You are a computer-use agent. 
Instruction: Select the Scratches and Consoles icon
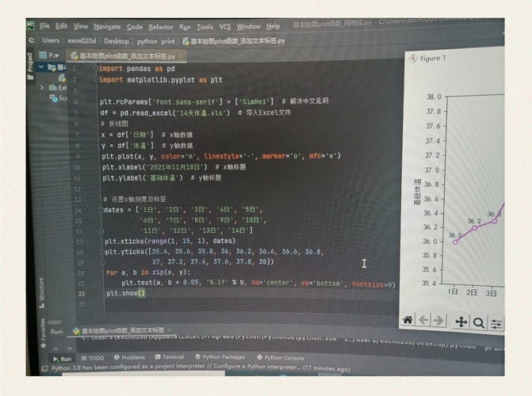[x=53, y=98]
